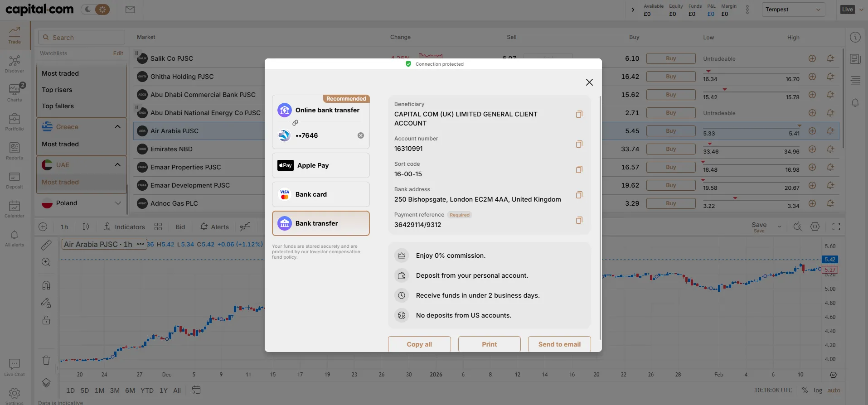868x405 pixels.
Task: Click the Print button
Action: (490, 344)
